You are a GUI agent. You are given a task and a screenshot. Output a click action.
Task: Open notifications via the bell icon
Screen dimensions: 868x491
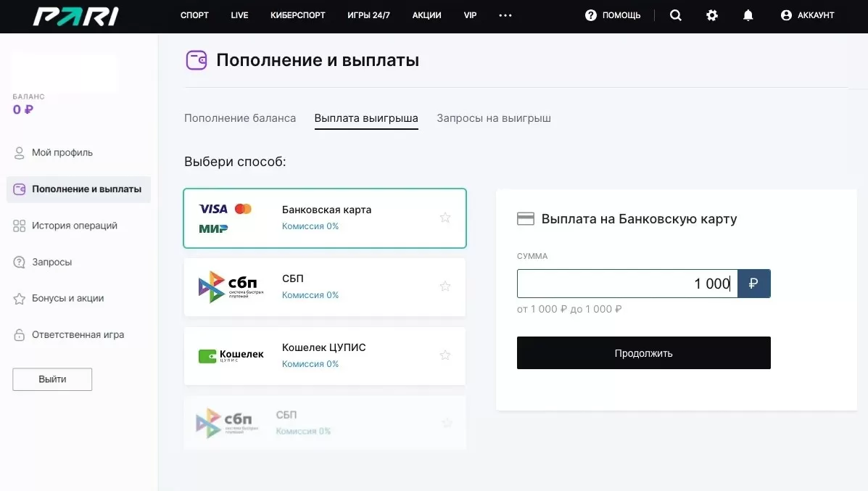point(748,15)
